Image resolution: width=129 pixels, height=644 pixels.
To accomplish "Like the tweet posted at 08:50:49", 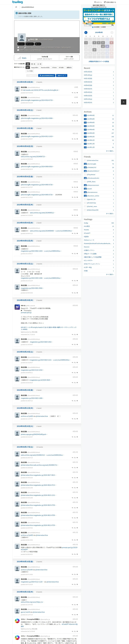I will click(x=77, y=159).
